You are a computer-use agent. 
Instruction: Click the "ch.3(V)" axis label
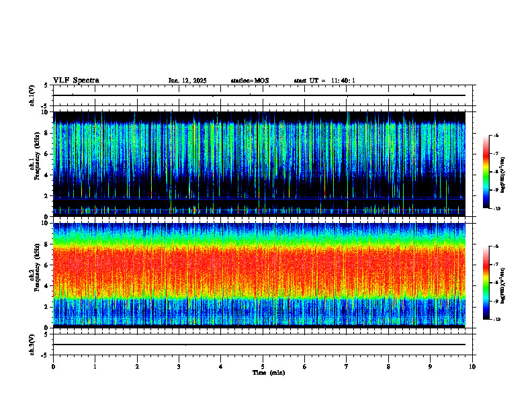coord(32,345)
